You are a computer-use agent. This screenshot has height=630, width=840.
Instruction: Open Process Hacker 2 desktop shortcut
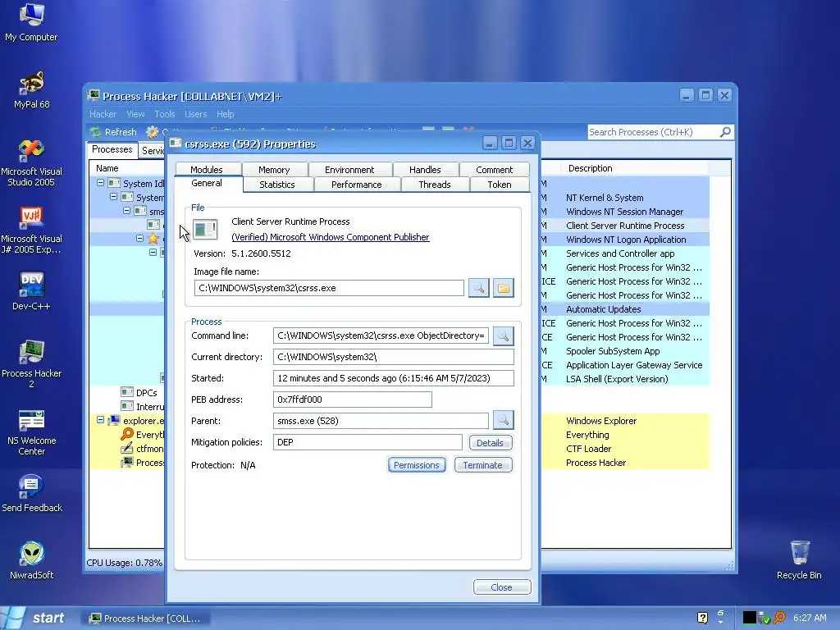31,363
